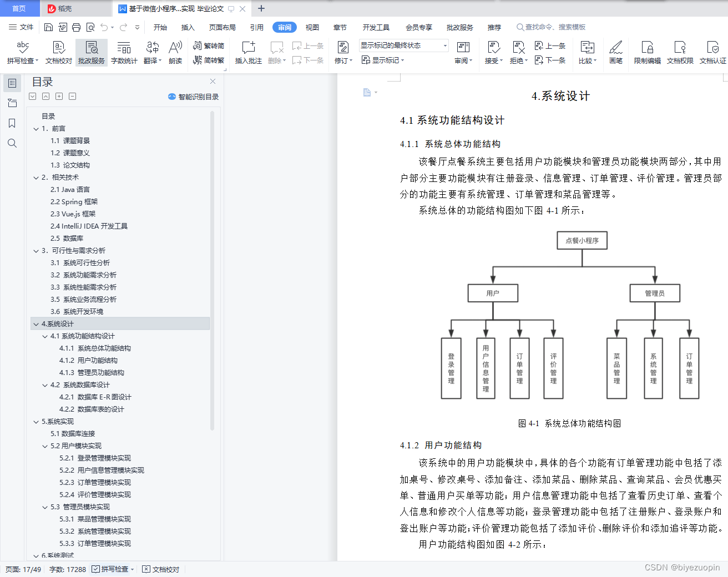Click the save icon in quick access toolbar
The image size is (728, 577).
point(48,27)
